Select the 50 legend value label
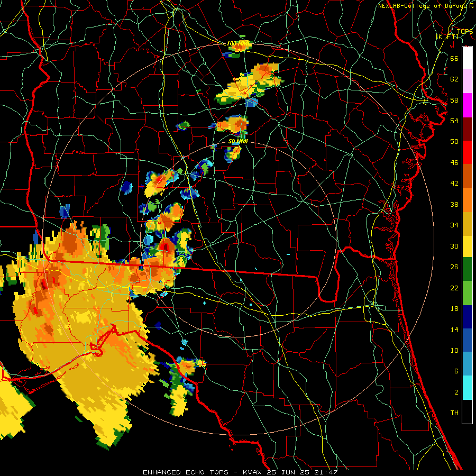The image size is (476, 476). [454, 142]
